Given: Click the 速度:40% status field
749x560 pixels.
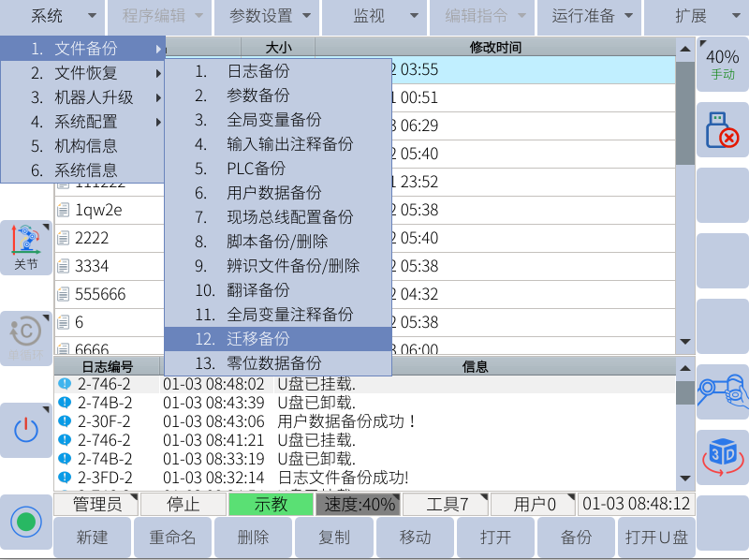Looking at the screenshot, I should coord(358,505).
